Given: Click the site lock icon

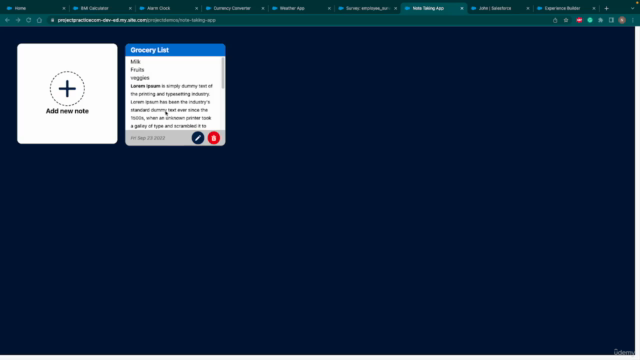Looking at the screenshot, I should click(x=52, y=20).
